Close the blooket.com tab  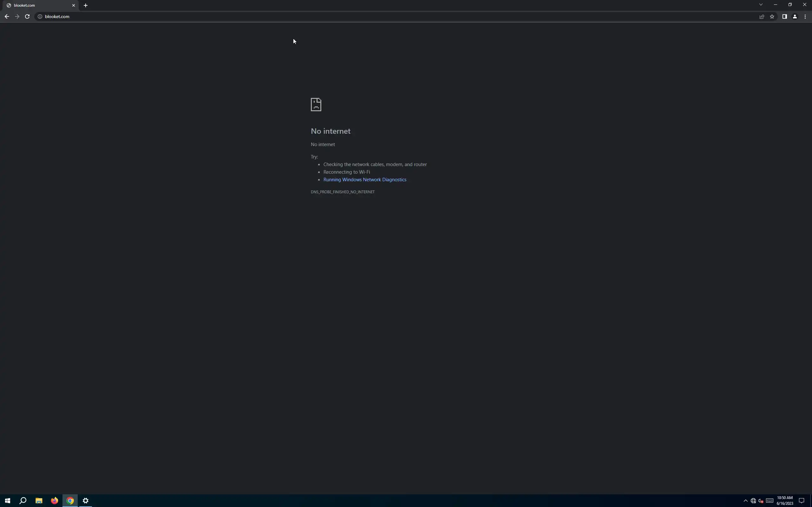click(74, 5)
